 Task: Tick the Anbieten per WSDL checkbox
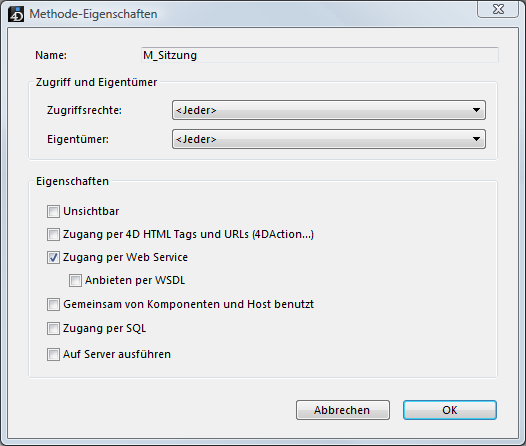(75, 280)
